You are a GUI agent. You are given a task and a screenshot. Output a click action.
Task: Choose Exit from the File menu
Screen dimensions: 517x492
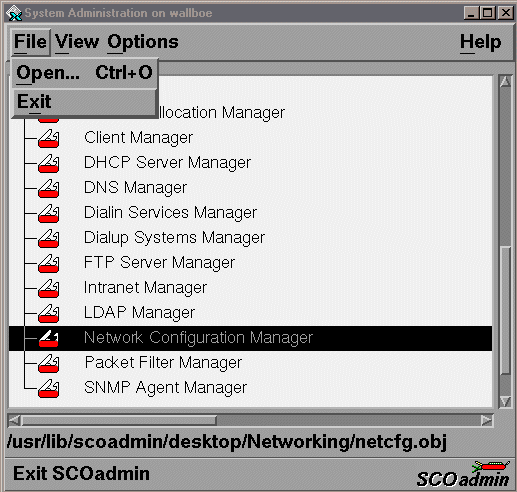pyautogui.click(x=84, y=102)
